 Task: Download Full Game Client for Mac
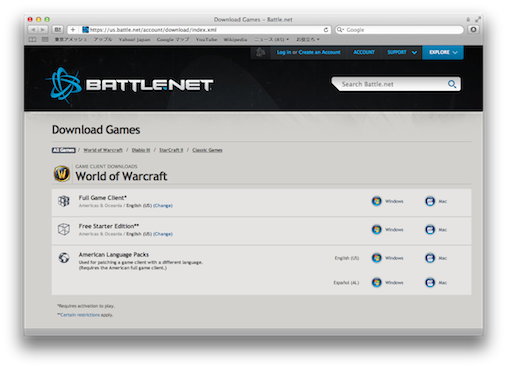(436, 201)
